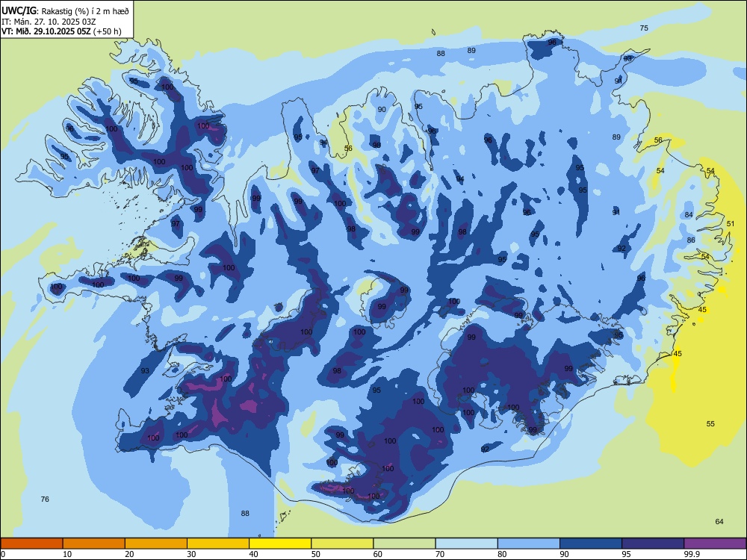Viewport: 747px width, 560px height.
Task: Select the light orange 20–30 legend swatch
Action: point(156,544)
